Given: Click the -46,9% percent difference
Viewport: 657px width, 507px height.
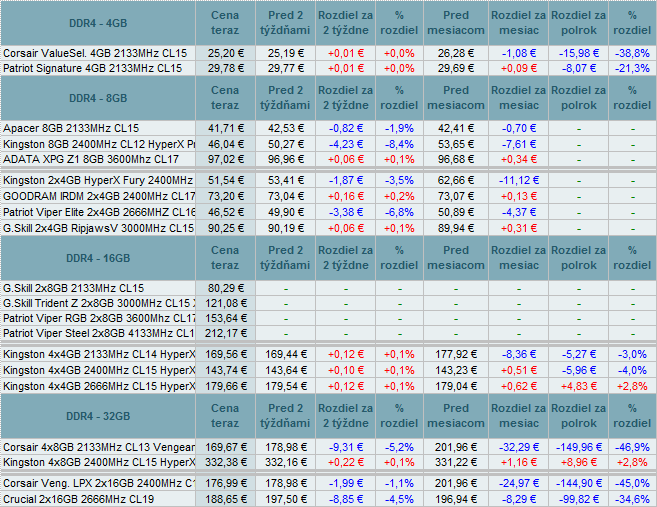Looking at the screenshot, I should tap(632, 447).
